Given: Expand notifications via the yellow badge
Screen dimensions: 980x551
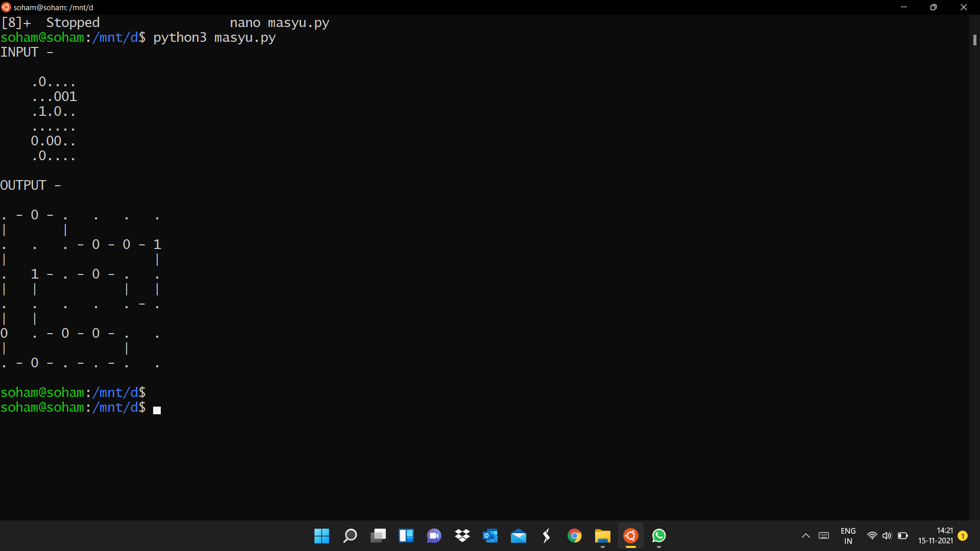Looking at the screenshot, I should pyautogui.click(x=963, y=536).
